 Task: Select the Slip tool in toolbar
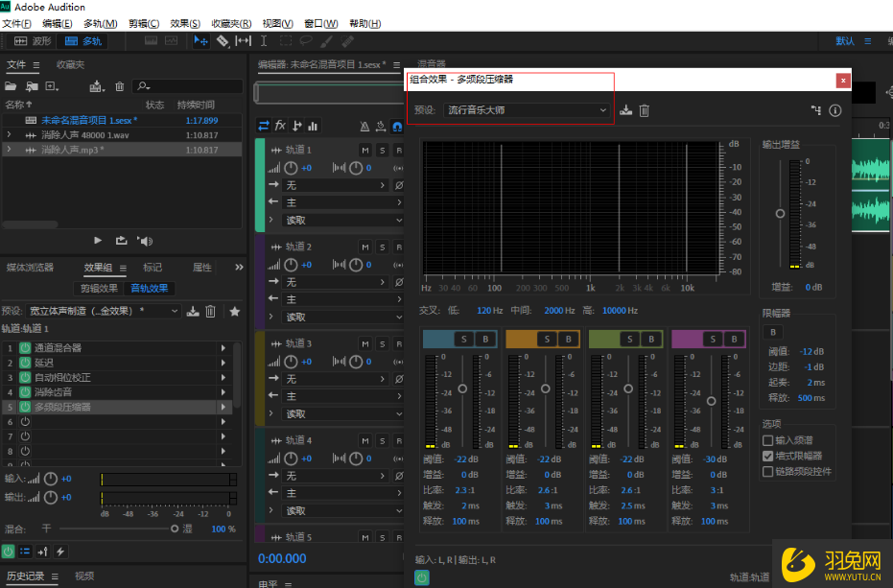[244, 41]
